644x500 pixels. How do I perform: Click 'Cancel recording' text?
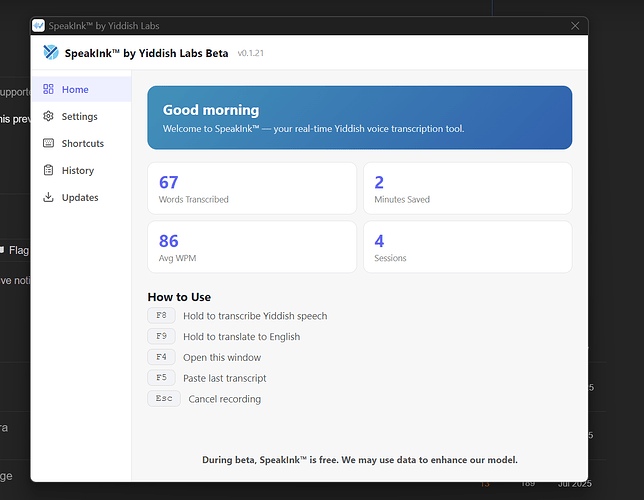pos(225,399)
